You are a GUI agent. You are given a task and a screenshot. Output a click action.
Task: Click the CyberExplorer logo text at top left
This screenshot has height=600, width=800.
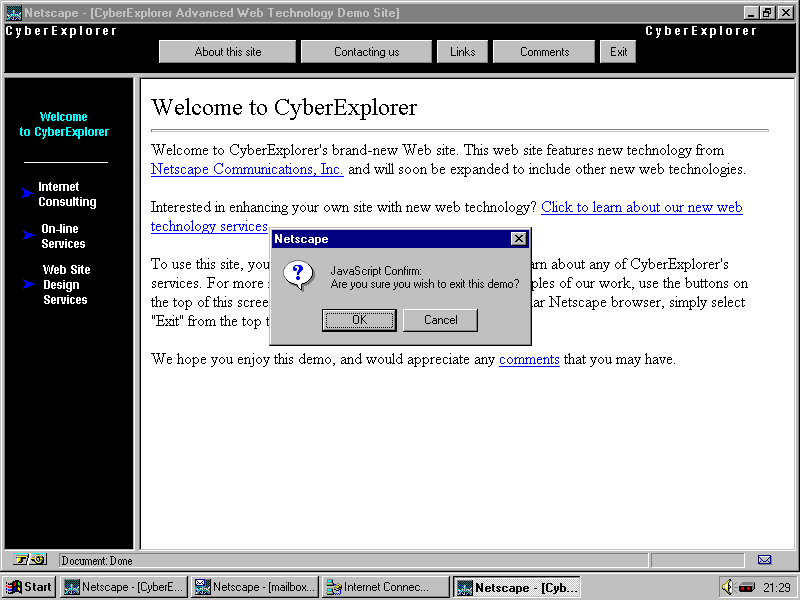[x=61, y=31]
